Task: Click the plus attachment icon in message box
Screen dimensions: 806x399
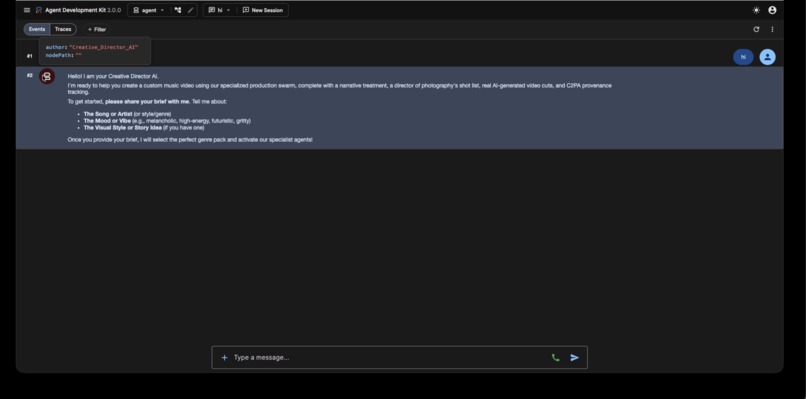Action: (224, 357)
